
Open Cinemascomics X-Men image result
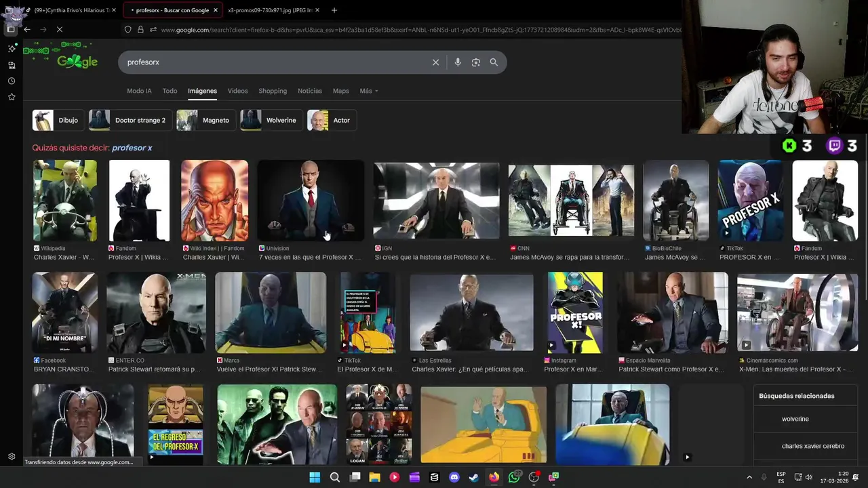click(797, 312)
